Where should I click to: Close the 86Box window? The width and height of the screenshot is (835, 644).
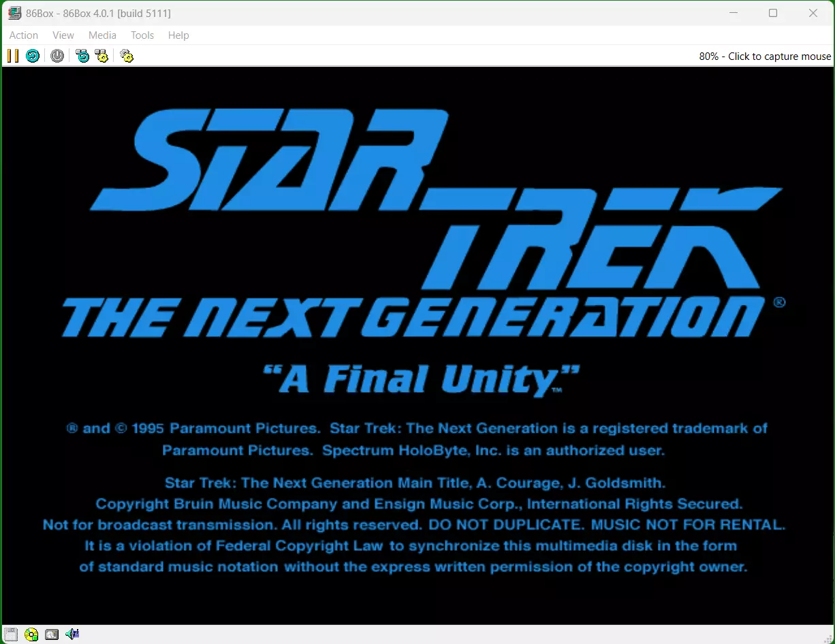click(813, 13)
